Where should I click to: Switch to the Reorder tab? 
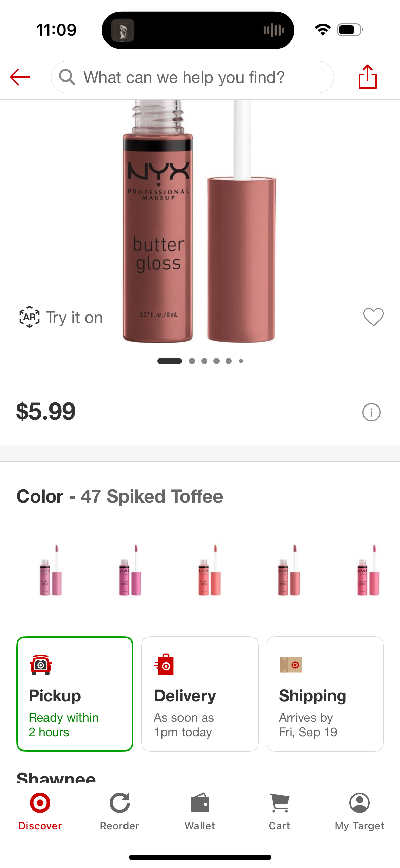[119, 812]
